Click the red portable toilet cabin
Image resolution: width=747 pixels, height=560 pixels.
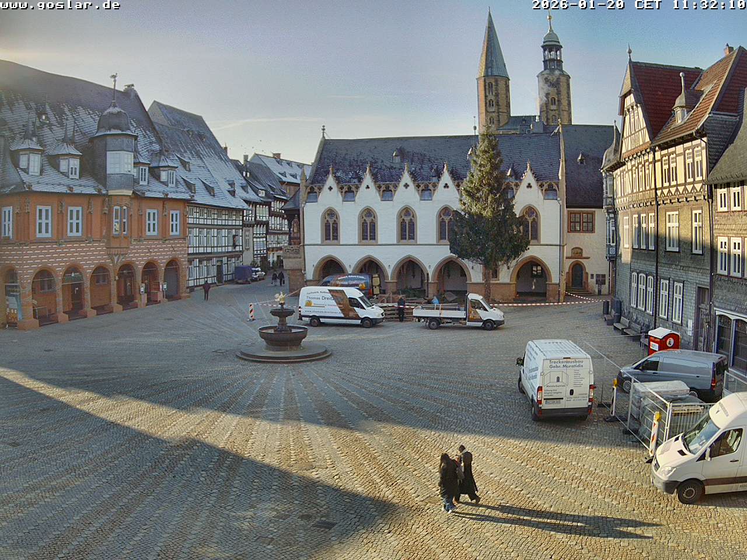664,340
